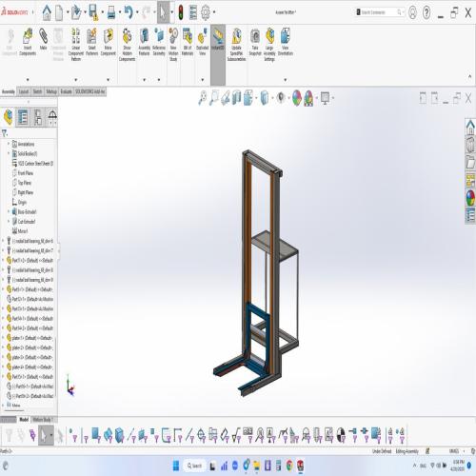476x476 pixels.
Task: Click the Move Component icon
Action: (x=109, y=42)
